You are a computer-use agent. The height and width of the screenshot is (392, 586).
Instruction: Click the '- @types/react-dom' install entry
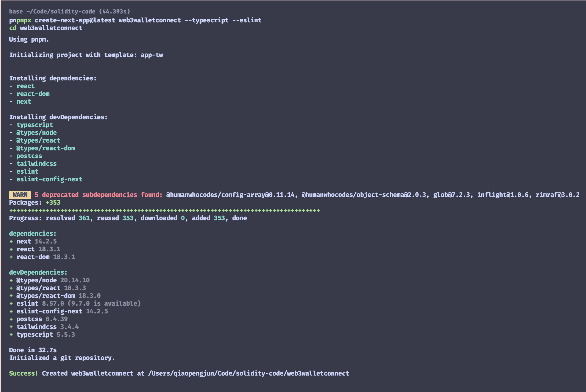(42, 148)
